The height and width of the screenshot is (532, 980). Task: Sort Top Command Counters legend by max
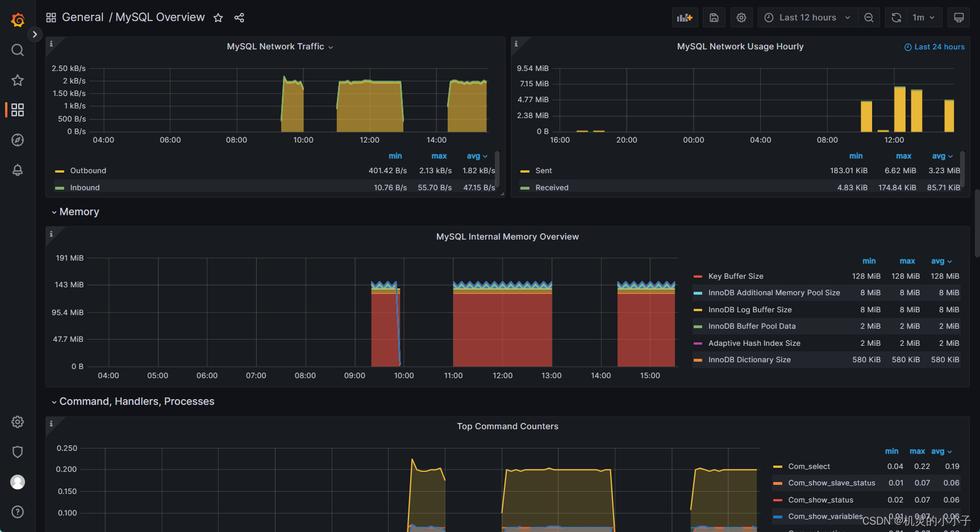click(x=917, y=451)
